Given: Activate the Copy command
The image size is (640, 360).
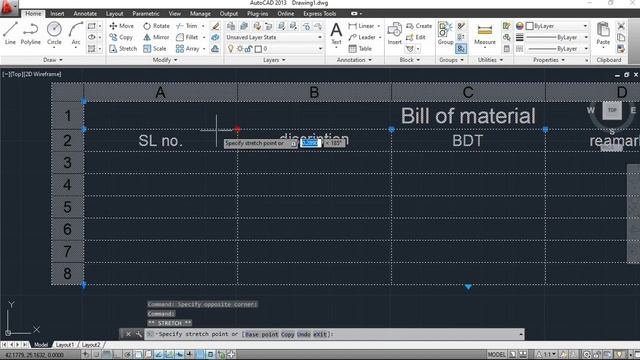Looking at the screenshot, I should 121,37.
